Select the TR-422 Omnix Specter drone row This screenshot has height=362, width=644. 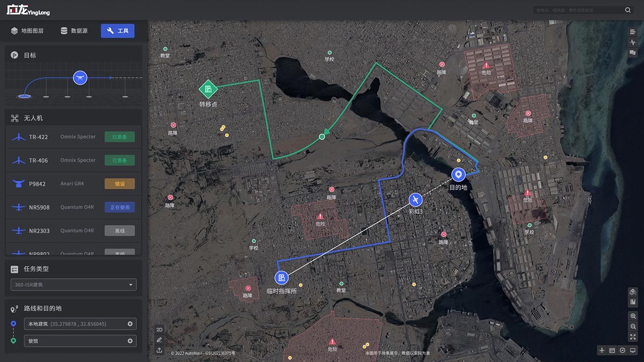tap(74, 137)
